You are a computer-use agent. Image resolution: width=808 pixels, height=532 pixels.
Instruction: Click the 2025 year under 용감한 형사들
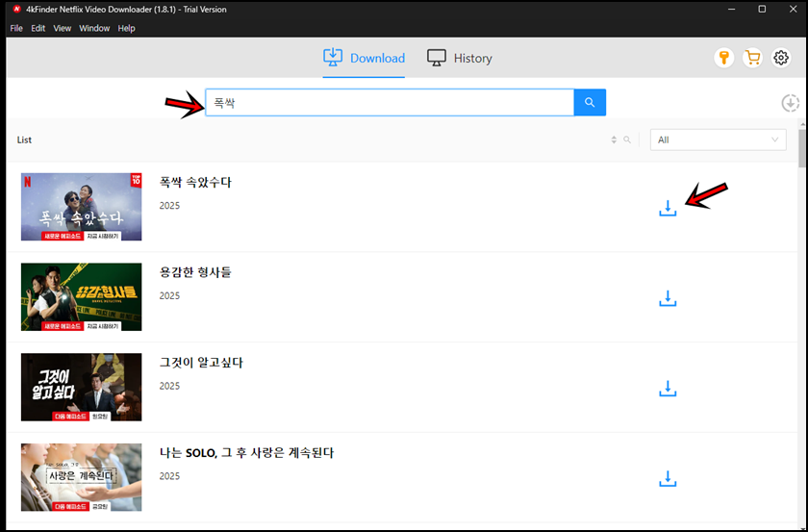(x=169, y=296)
